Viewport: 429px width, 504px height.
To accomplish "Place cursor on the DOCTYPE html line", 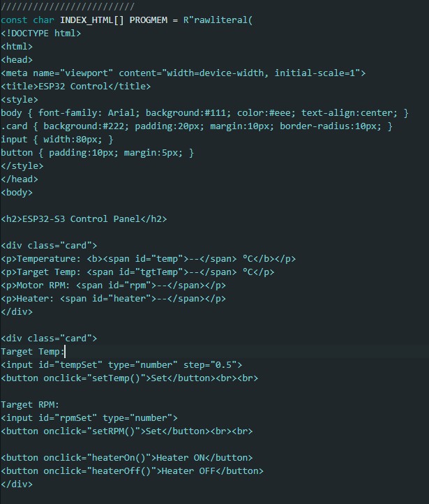I will coord(41,33).
